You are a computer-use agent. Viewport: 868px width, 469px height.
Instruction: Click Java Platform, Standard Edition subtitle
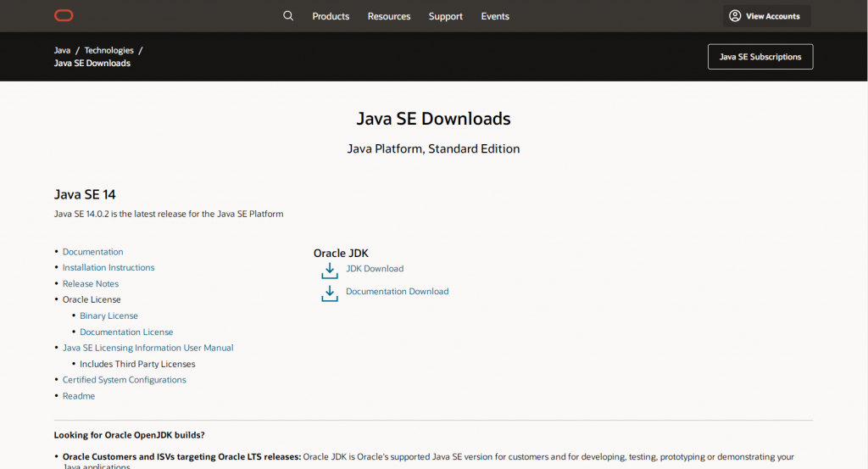click(x=433, y=148)
